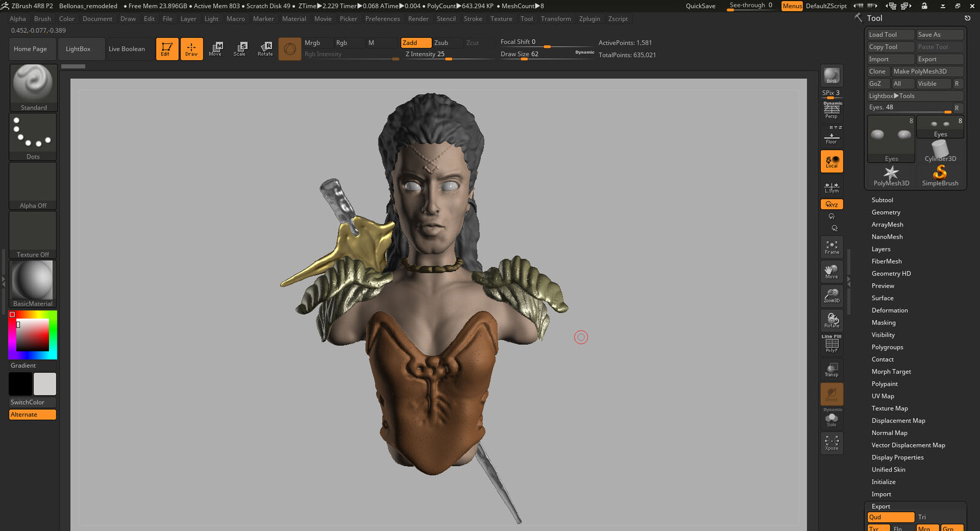Click the Xpose icon
The width and height of the screenshot is (980, 531).
click(x=832, y=443)
